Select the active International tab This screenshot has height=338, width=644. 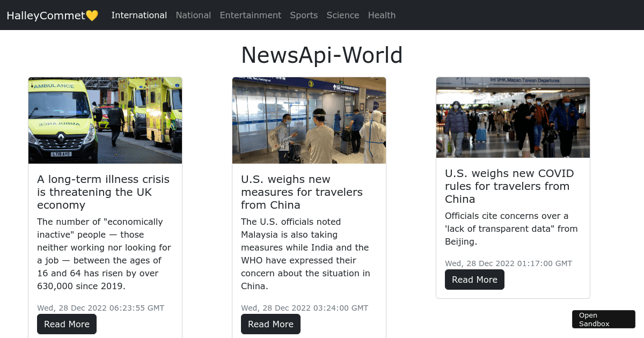point(139,15)
